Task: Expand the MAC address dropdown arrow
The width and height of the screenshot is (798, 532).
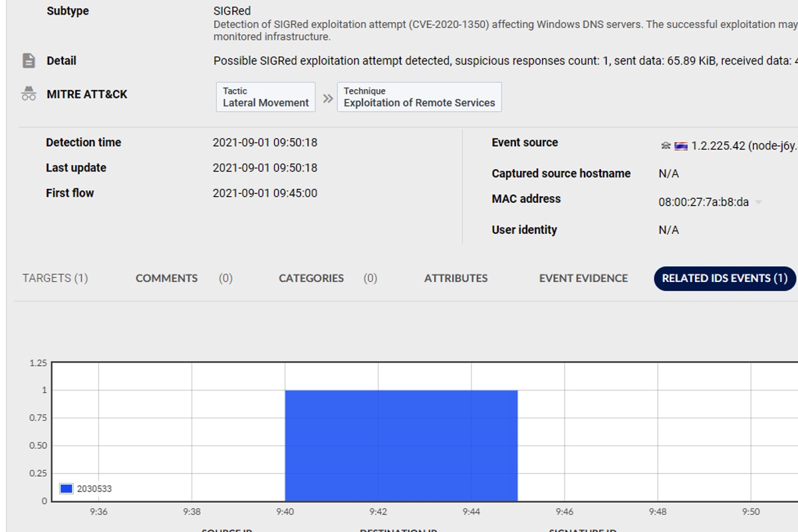Action: coord(759,202)
